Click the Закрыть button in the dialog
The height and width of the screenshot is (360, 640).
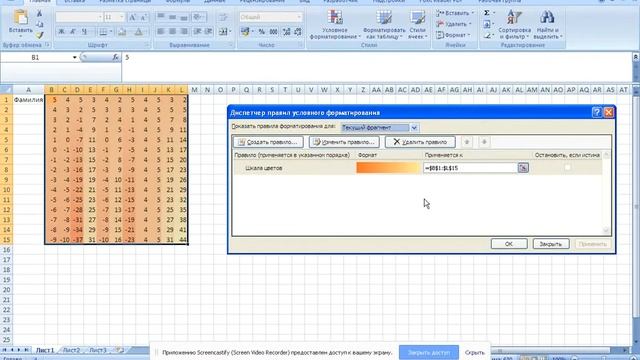click(551, 244)
